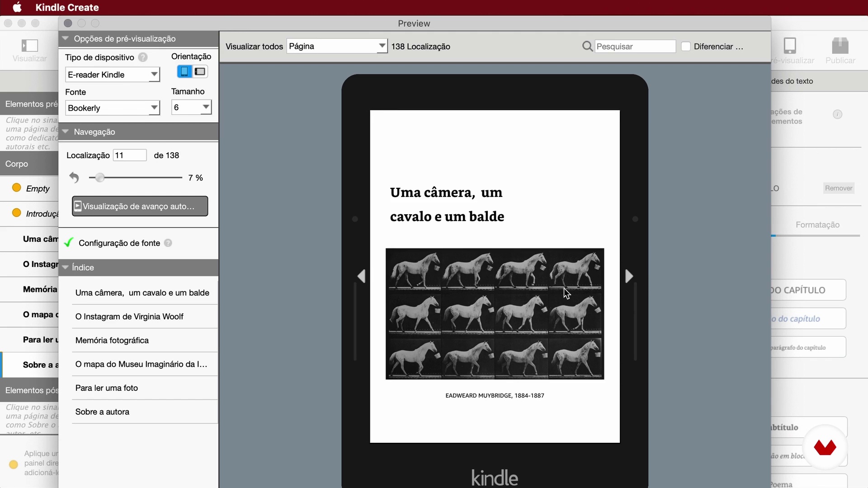The image size is (868, 488).
Task: Open the Bookerly font dropdown
Action: click(113, 108)
